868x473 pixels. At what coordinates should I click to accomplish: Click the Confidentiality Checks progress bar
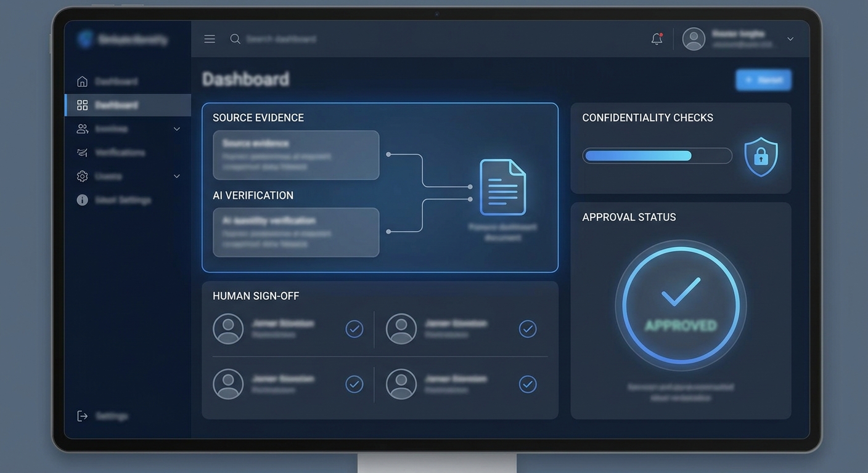click(x=657, y=156)
